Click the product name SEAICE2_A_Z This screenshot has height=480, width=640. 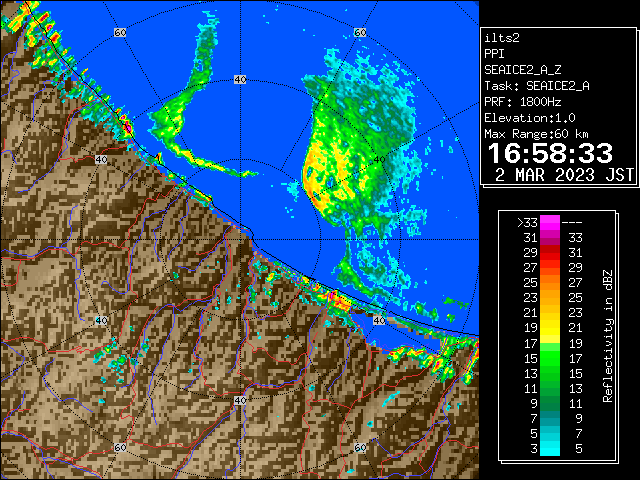click(x=523, y=70)
